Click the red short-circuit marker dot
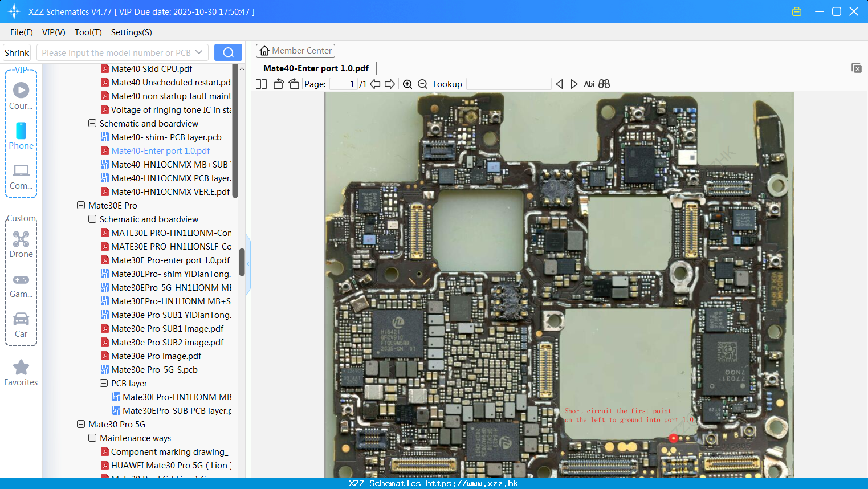 click(x=673, y=438)
